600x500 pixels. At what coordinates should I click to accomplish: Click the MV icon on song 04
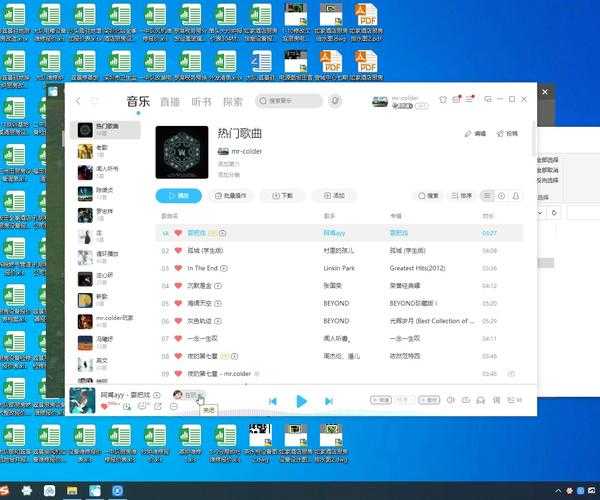218,286
